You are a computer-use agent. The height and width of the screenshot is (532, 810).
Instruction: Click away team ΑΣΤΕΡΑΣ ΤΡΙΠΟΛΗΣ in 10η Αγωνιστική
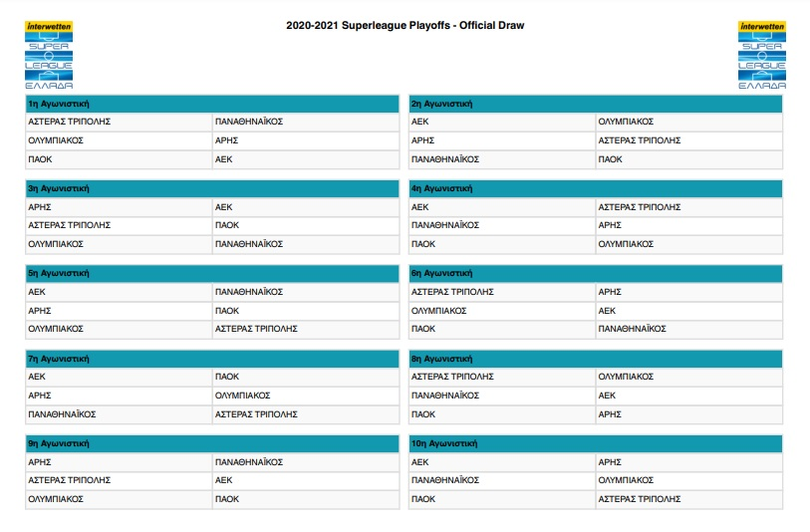[x=639, y=498]
